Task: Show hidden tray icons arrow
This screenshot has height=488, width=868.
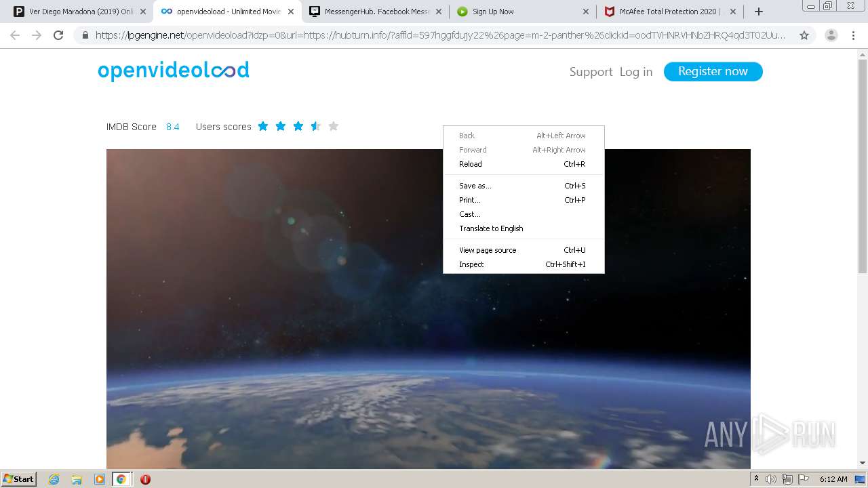Action: tap(756, 479)
